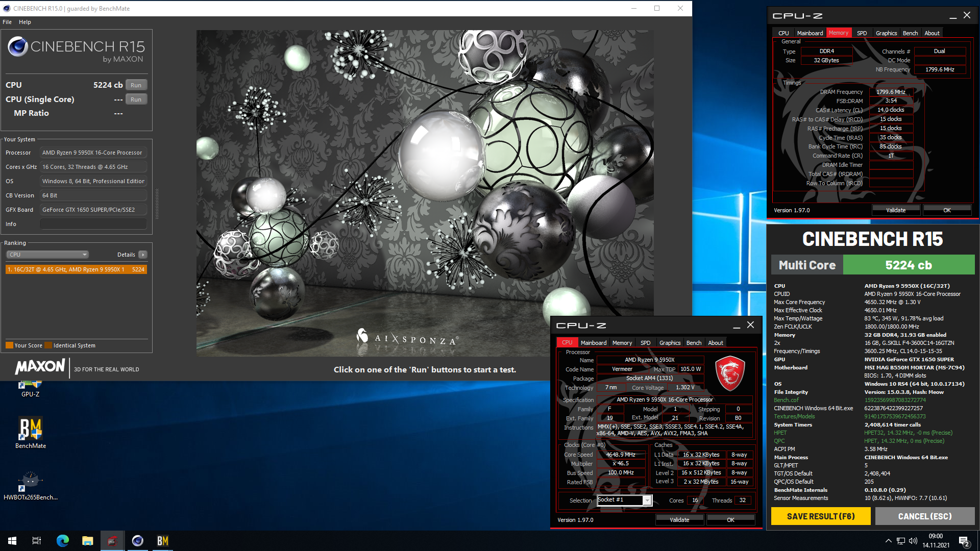The width and height of the screenshot is (980, 551).
Task: Click DRAM Frequency value 1799.6 MHz
Action: 891,92
